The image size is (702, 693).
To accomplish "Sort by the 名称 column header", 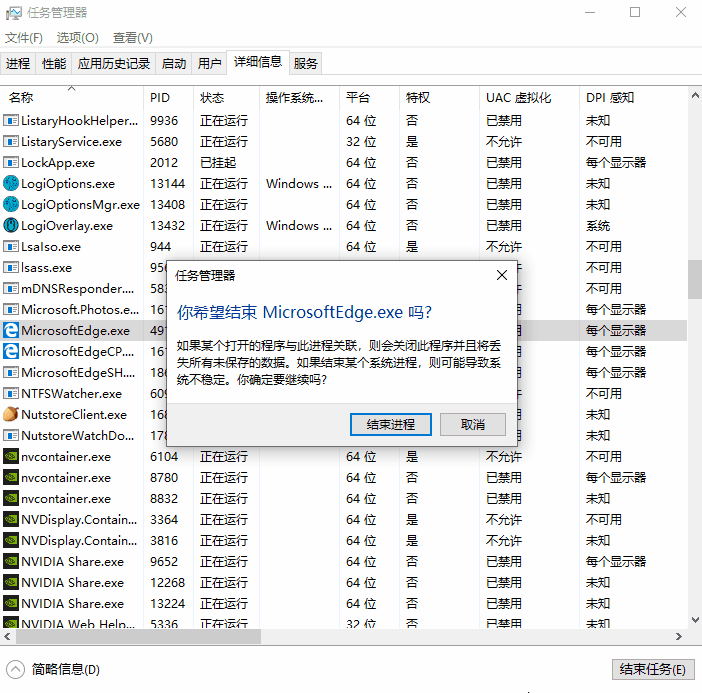I will pyautogui.click(x=72, y=98).
